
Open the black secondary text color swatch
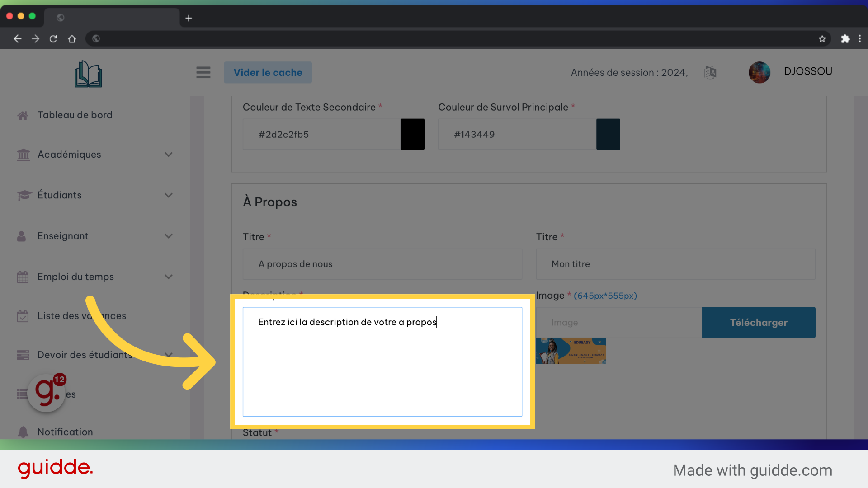(412, 134)
